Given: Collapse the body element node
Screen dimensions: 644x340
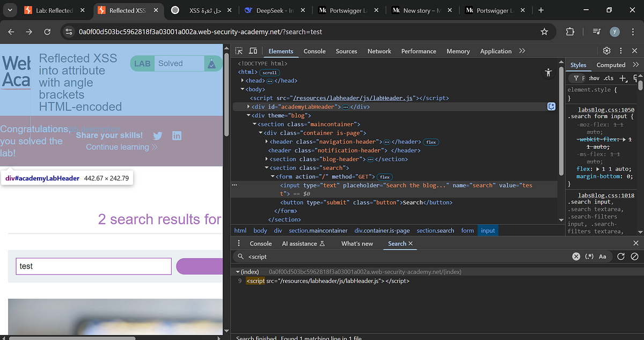Looking at the screenshot, I should pyautogui.click(x=243, y=89).
